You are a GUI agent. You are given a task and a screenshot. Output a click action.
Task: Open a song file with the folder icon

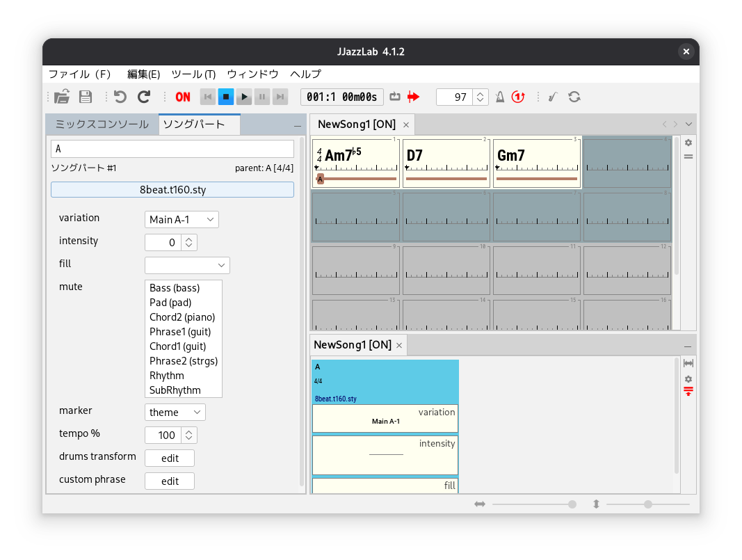pos(62,97)
